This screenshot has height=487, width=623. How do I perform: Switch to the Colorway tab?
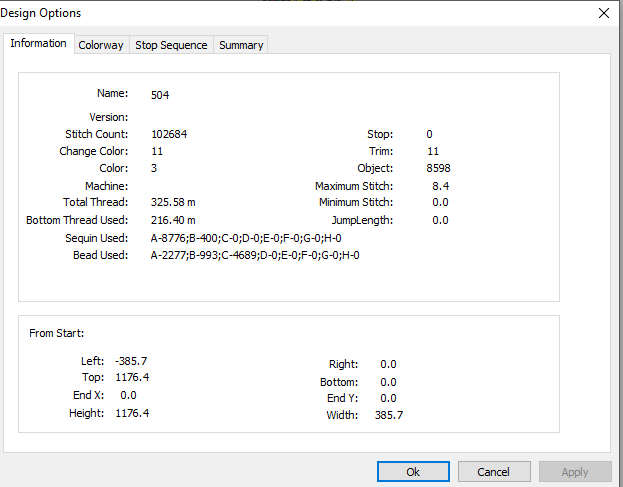tap(101, 45)
